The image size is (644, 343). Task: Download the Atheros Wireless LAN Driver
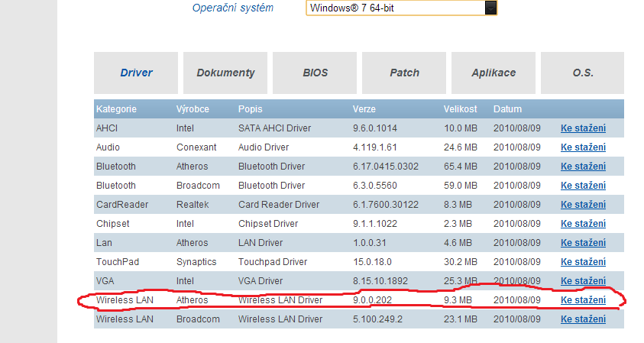[x=583, y=300]
